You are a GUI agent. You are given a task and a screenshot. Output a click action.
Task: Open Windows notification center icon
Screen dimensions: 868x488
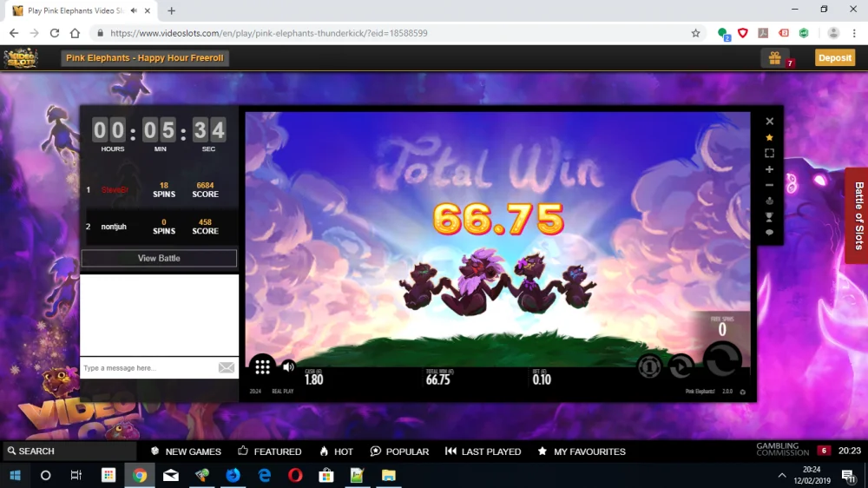pyautogui.click(x=849, y=475)
